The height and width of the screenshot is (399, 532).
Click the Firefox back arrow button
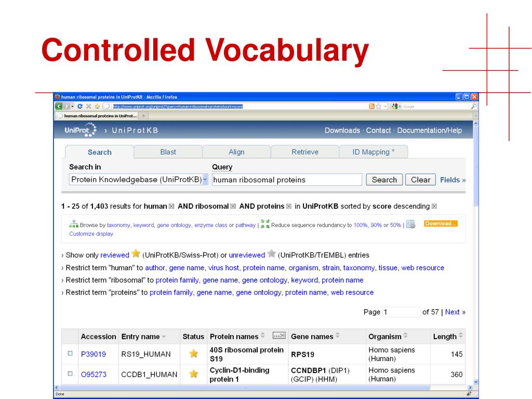pyautogui.click(x=59, y=106)
